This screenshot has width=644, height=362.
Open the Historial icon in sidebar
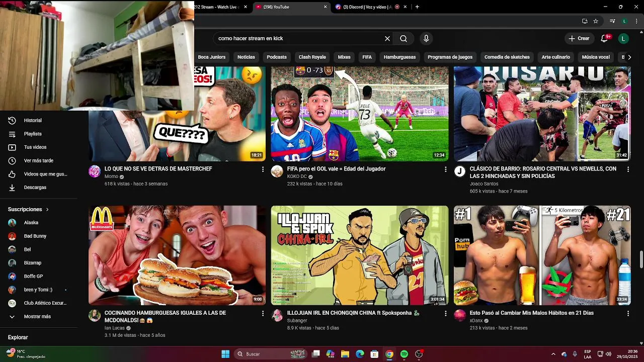tap(12, 121)
